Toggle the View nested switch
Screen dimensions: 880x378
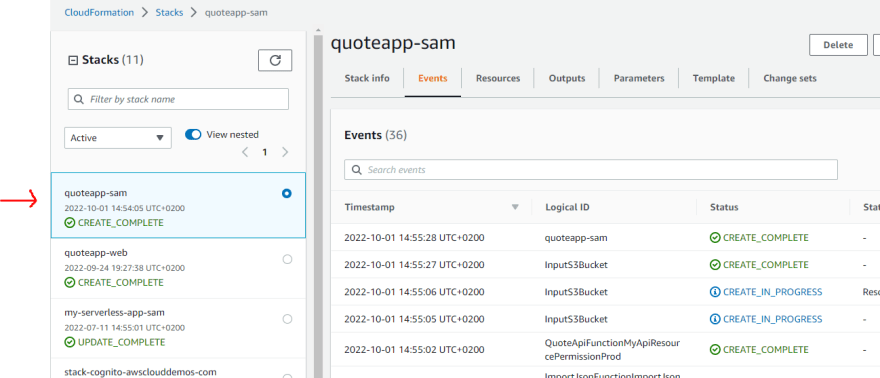click(193, 135)
